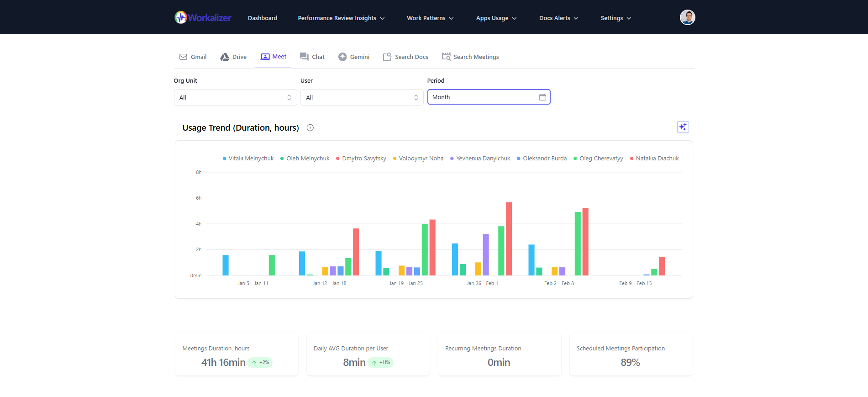Click the Jan 12 - Jan 18 axis label
This screenshot has width=868, height=397.
(330, 283)
